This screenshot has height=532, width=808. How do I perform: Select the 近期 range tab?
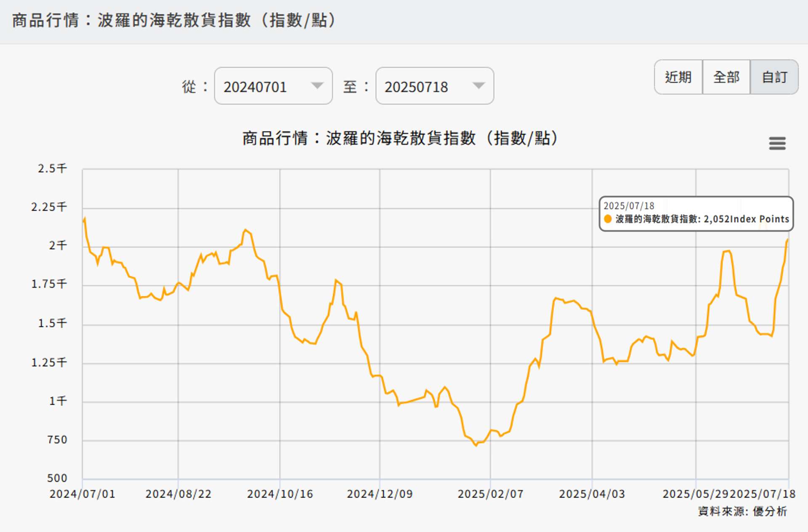pyautogui.click(x=678, y=77)
